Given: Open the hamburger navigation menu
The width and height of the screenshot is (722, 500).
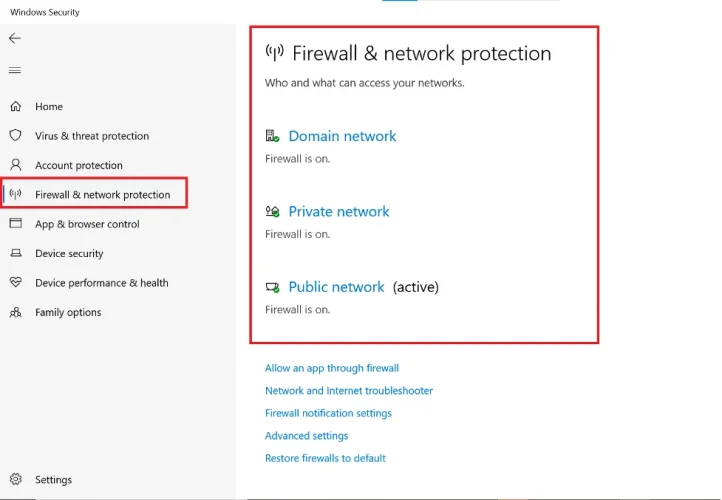Looking at the screenshot, I should tap(14, 70).
